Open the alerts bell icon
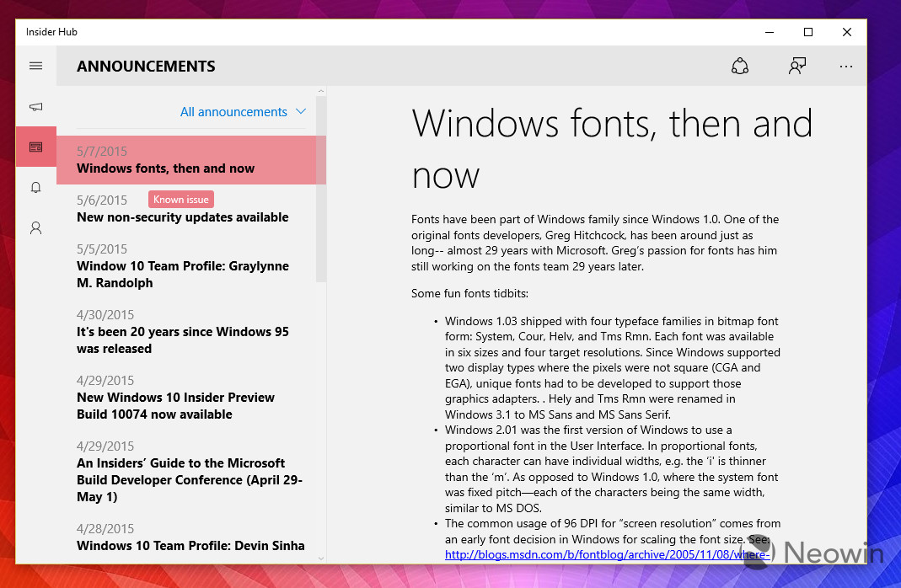 coord(35,187)
